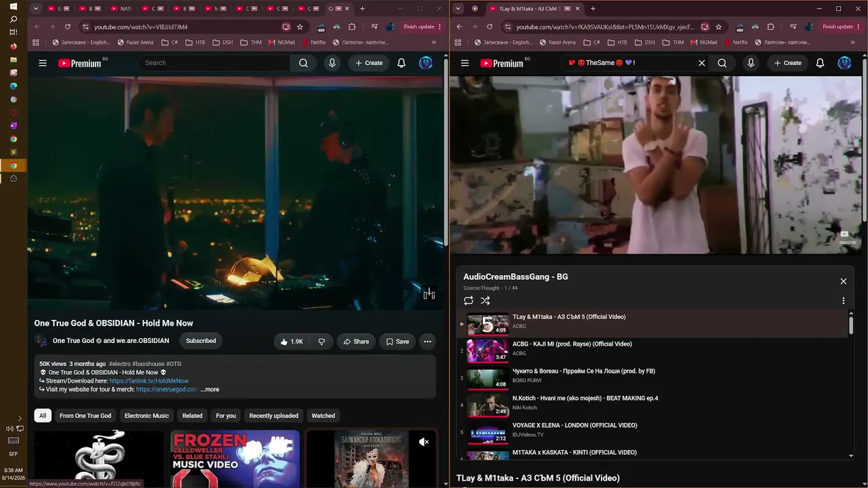Save Hold Me Now video to playlist
Image resolution: width=868 pixels, height=488 pixels.
pyautogui.click(x=397, y=342)
